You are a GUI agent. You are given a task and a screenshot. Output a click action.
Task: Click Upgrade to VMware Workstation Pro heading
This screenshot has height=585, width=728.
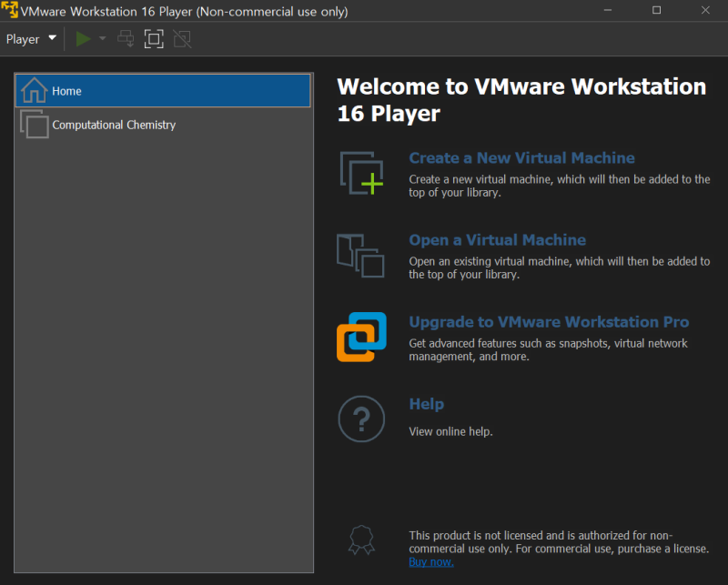(549, 322)
